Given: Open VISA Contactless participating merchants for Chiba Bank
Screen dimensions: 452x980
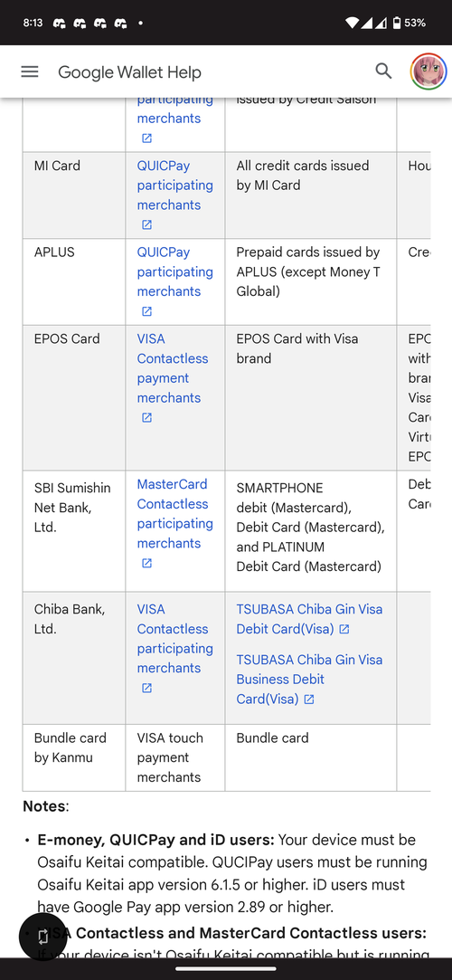Looking at the screenshot, I should (x=174, y=639).
